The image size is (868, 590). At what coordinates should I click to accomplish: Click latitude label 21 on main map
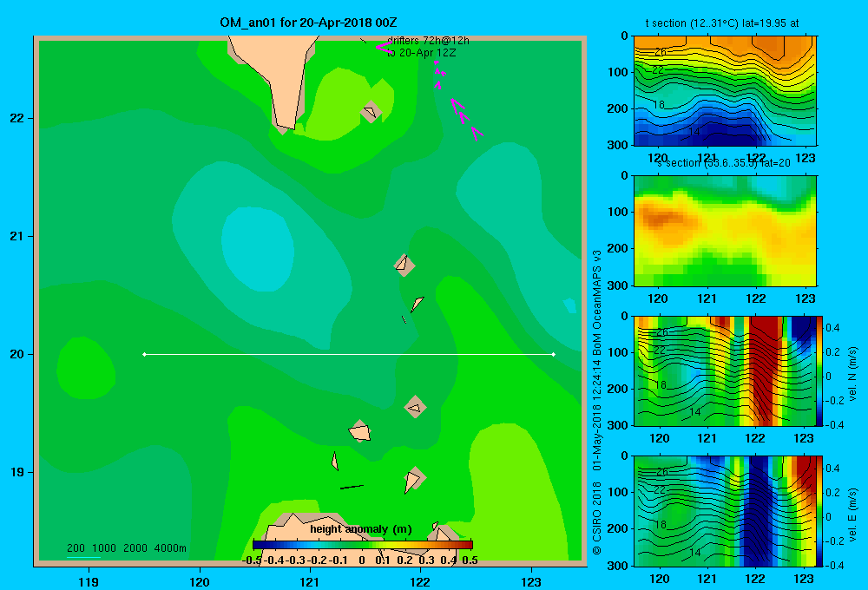click(17, 236)
